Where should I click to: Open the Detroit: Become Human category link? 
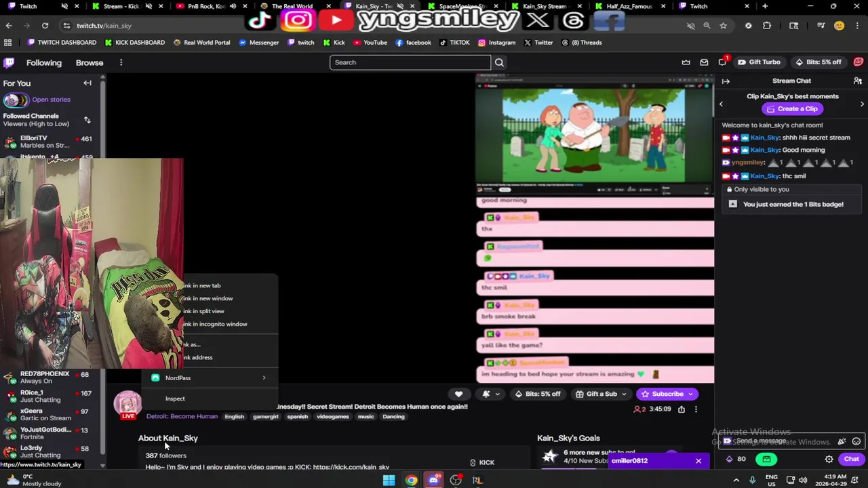pos(182,416)
